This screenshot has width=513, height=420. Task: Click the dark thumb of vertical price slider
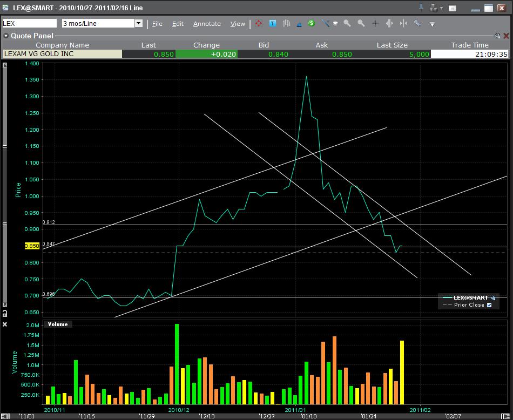5,185
